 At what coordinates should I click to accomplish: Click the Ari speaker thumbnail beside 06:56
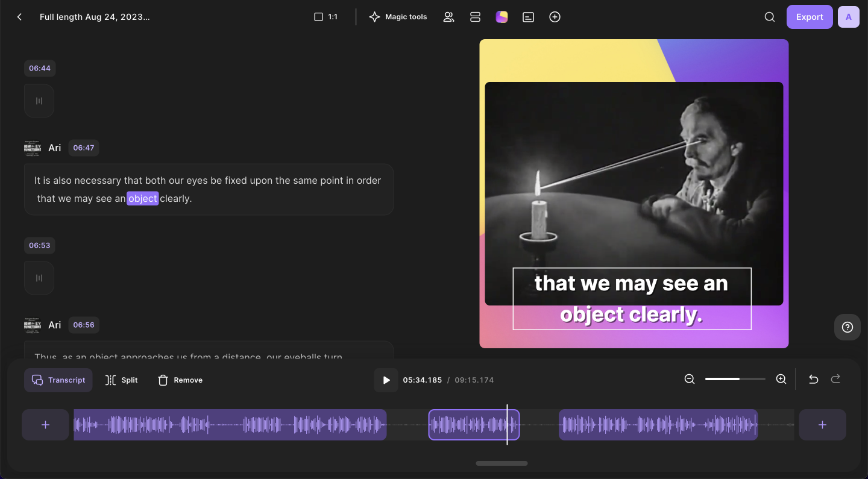pos(33,325)
